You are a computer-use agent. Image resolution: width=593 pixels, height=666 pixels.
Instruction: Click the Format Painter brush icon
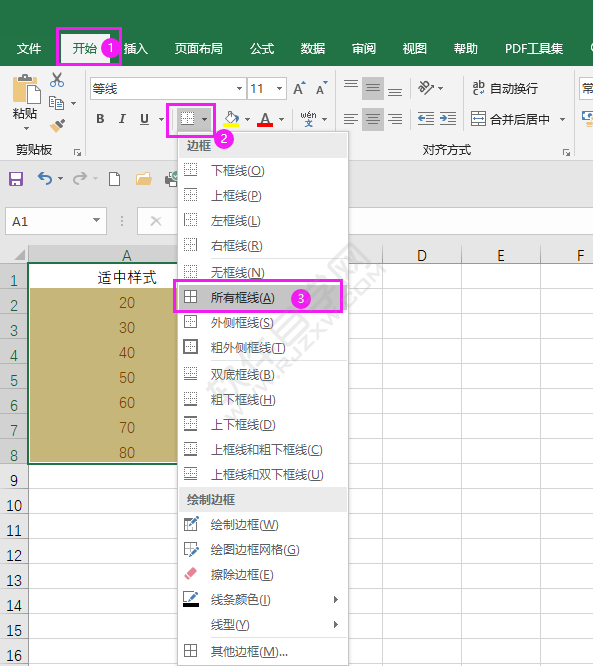[57, 126]
